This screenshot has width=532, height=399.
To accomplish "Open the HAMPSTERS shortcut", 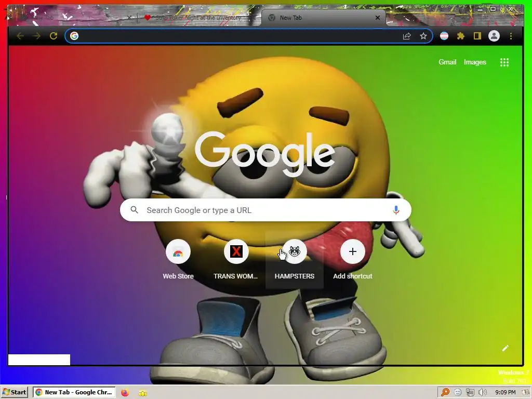I will [295, 260].
